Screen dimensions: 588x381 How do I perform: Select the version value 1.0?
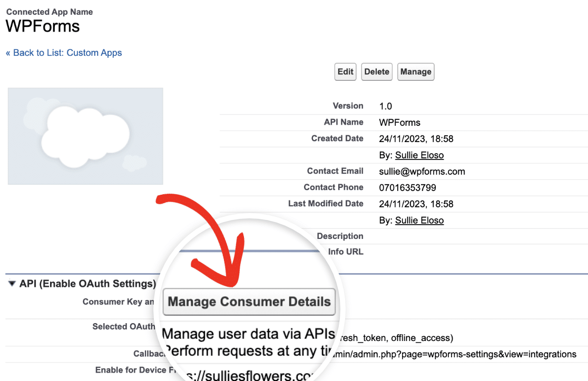[x=386, y=106]
